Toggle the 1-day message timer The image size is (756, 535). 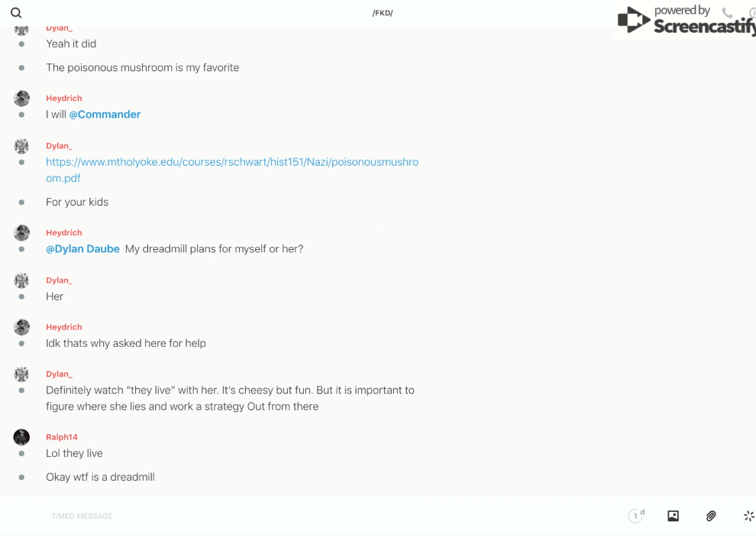pos(636,516)
